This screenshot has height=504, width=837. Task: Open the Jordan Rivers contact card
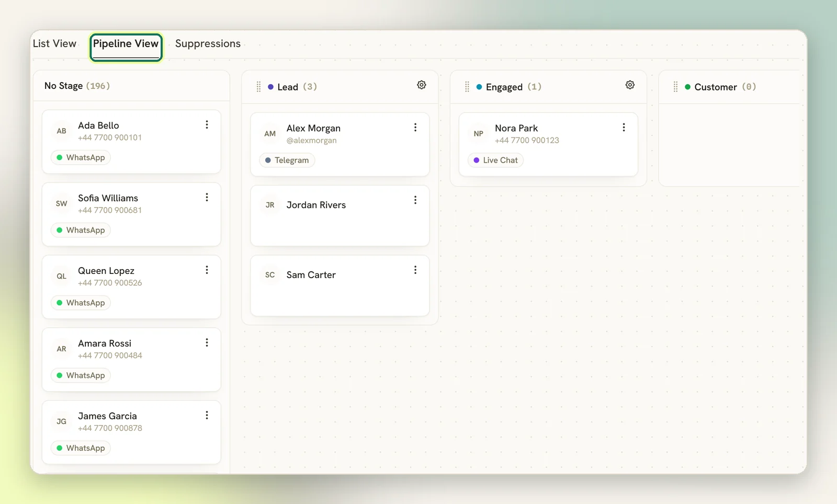click(340, 215)
